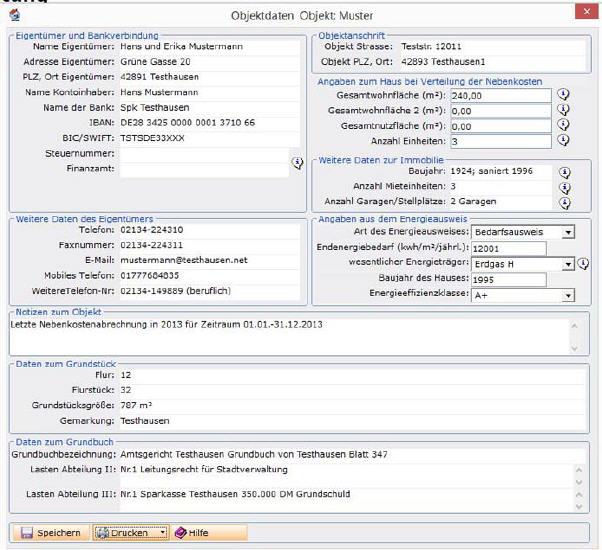Open the Drucken dropdown arrow
This screenshot has height=550, width=602.
163,533
